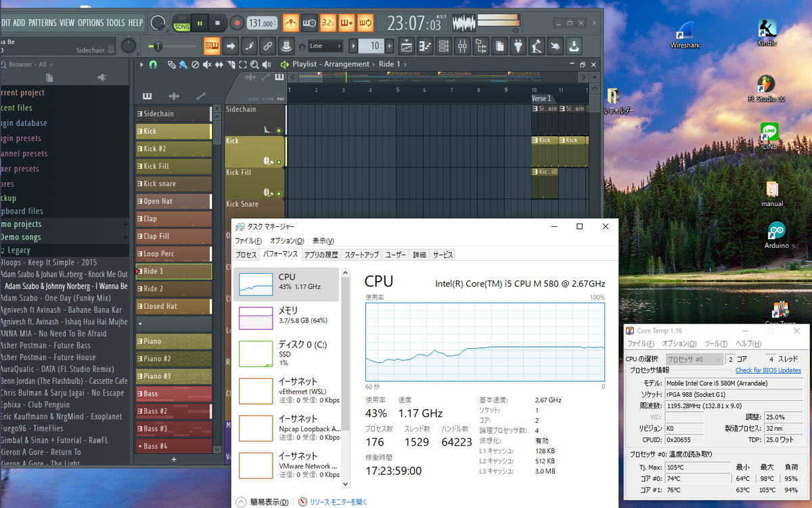Select the playlist Slice tool
812x508 pixels.
(231, 64)
